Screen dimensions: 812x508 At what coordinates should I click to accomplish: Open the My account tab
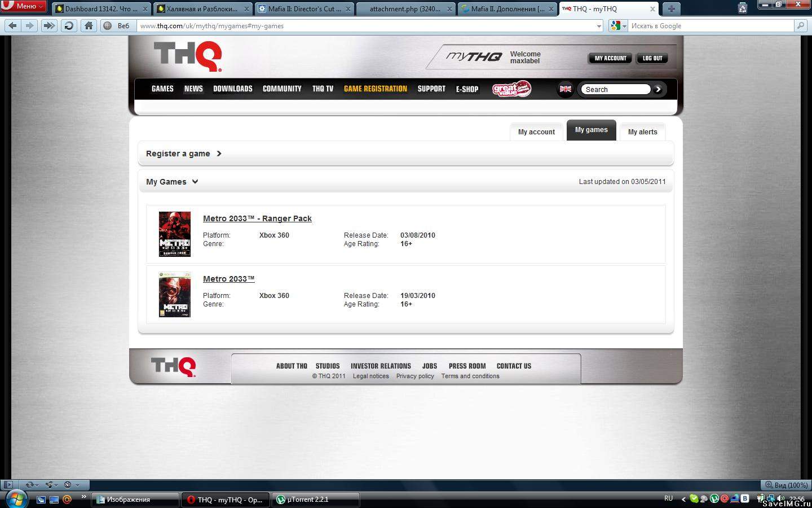click(x=536, y=132)
